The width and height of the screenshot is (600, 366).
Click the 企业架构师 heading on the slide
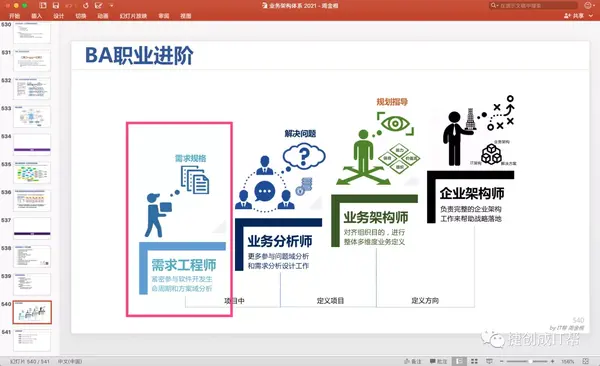pos(472,193)
